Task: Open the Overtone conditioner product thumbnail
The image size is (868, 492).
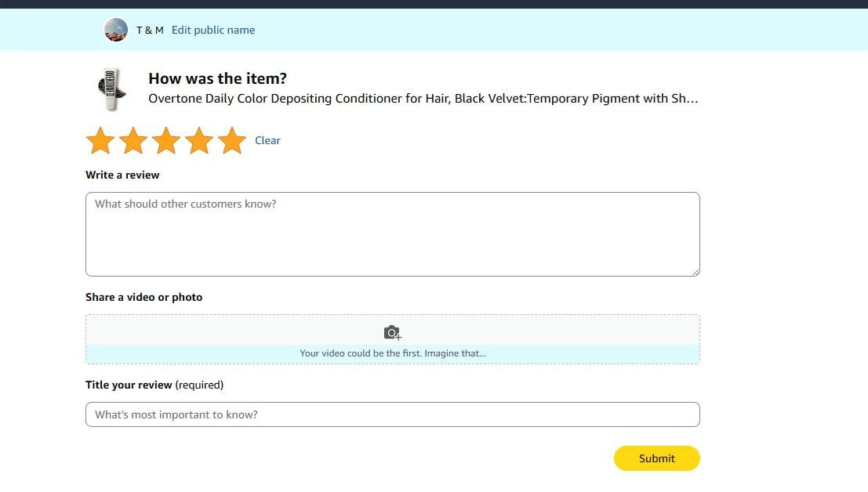Action: click(x=111, y=89)
